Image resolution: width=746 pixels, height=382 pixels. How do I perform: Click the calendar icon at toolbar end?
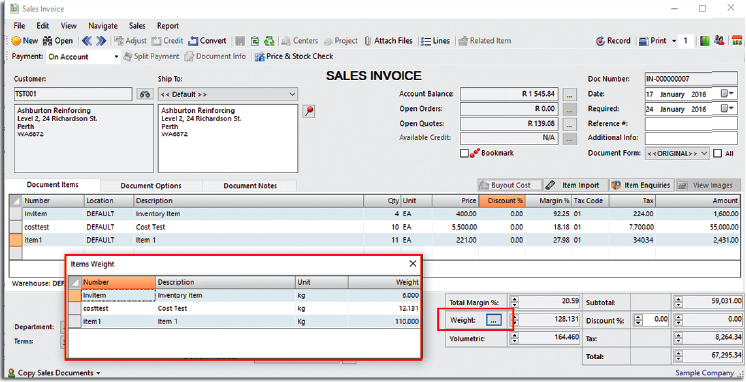tap(737, 41)
